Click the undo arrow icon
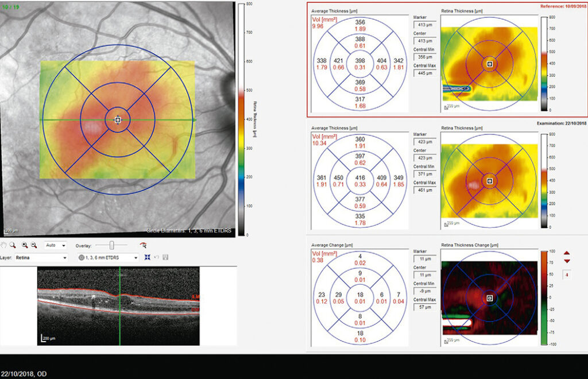The image size is (588, 379). point(156,258)
